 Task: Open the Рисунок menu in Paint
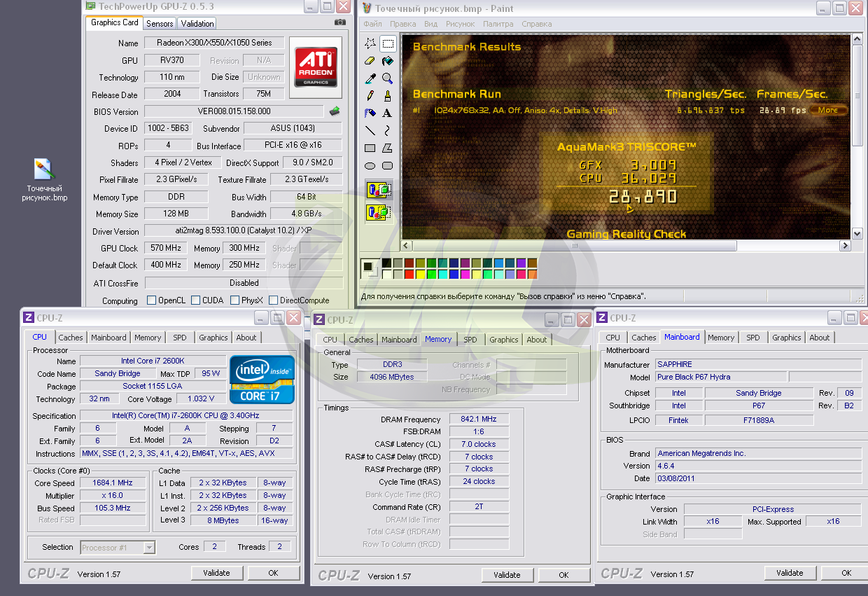[460, 24]
